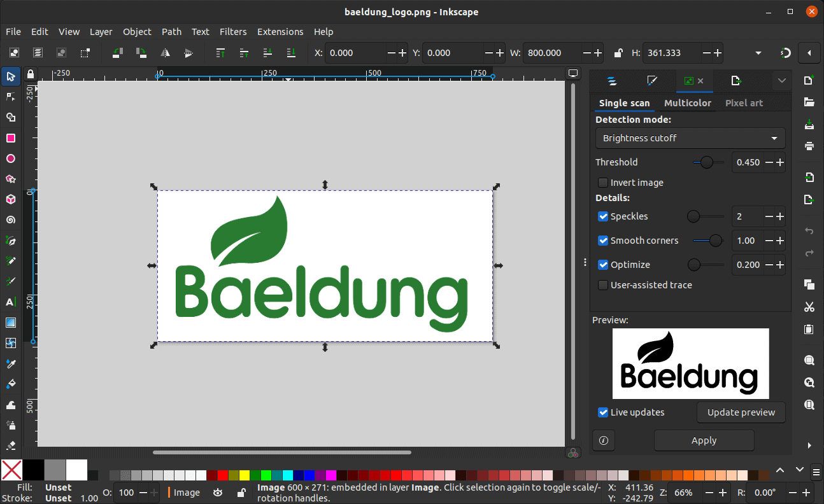Select the Selector arrow tool
This screenshot has height=504, width=824.
(10, 76)
